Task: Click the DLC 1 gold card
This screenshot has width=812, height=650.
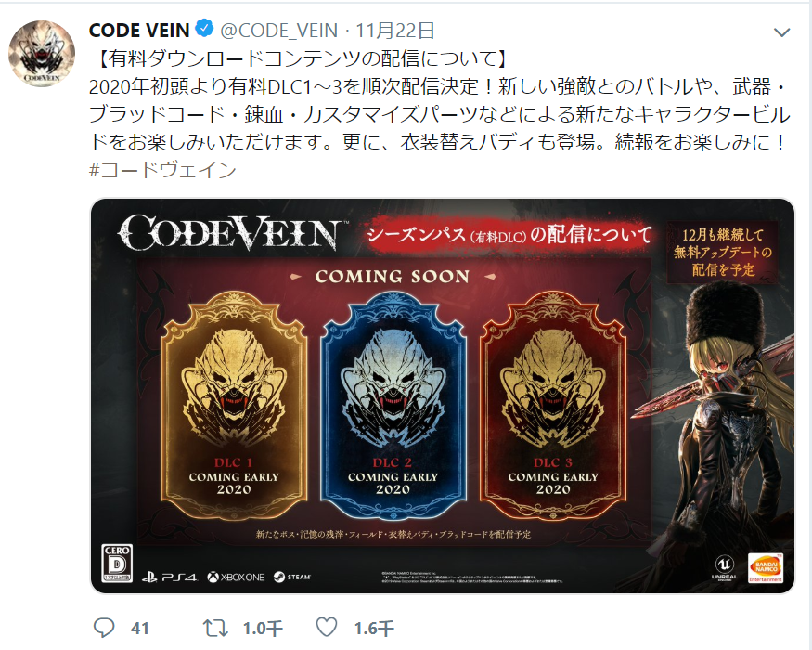Action: 234,404
